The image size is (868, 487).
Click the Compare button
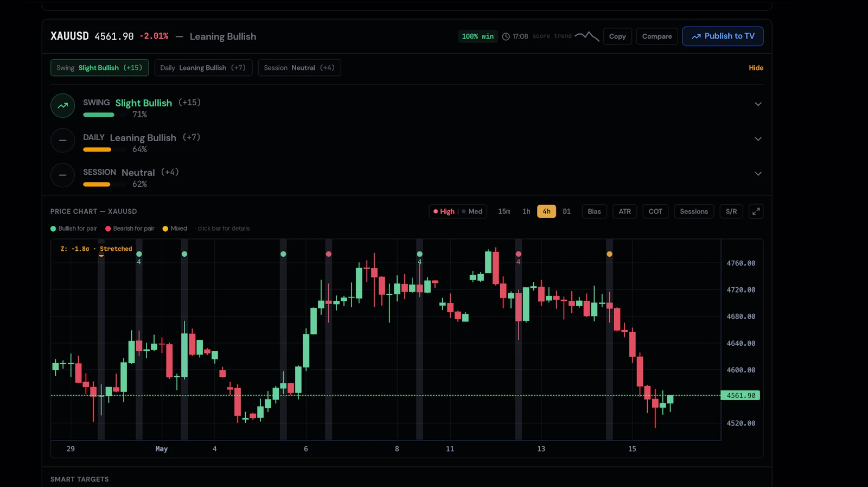(x=657, y=36)
